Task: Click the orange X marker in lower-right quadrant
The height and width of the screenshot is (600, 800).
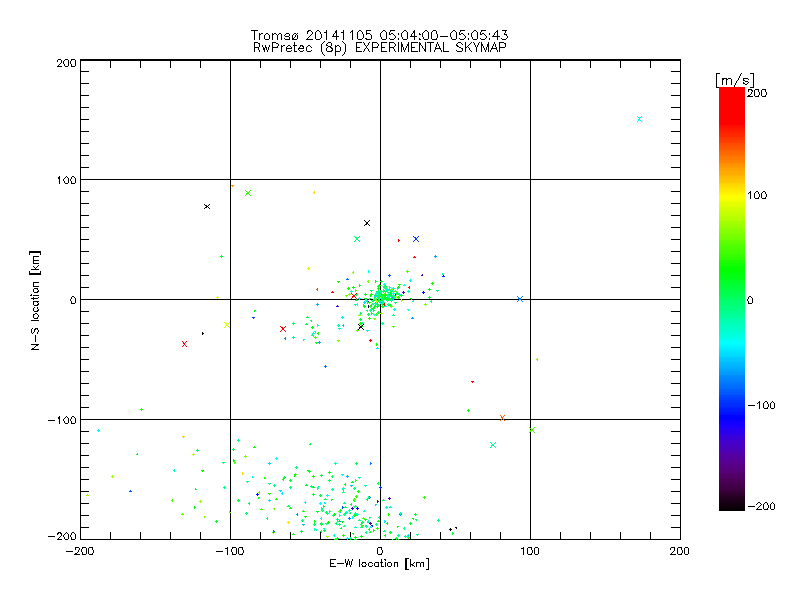Action: (502, 418)
